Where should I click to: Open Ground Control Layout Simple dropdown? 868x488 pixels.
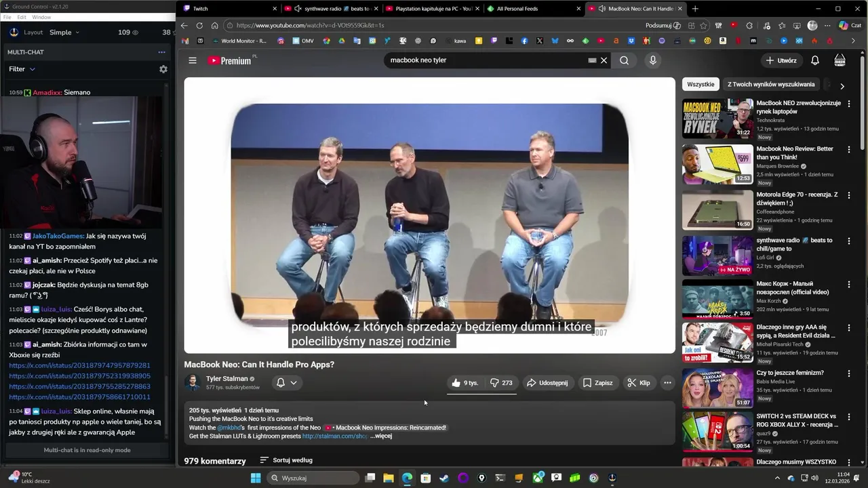[64, 33]
